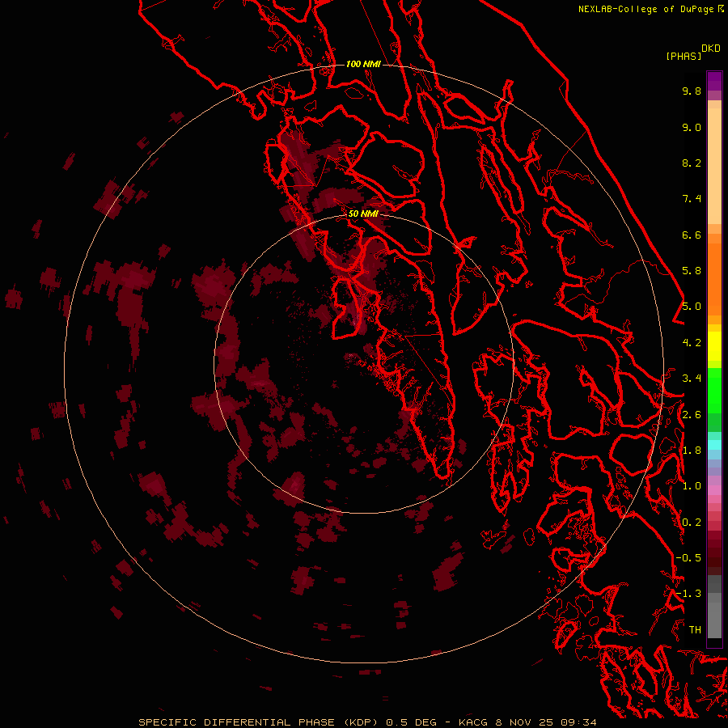728x728 pixels.
Task: Select the 7.4 scale label
Action: click(x=692, y=199)
